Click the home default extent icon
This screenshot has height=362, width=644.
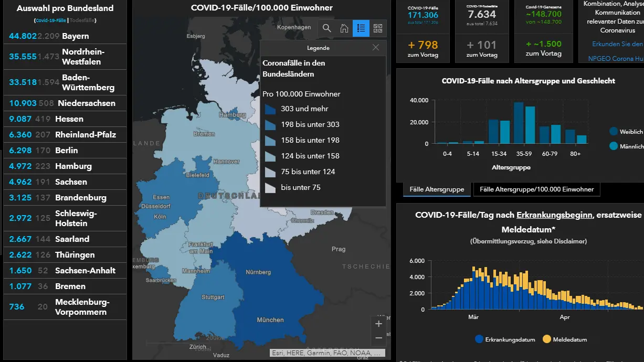[344, 28]
